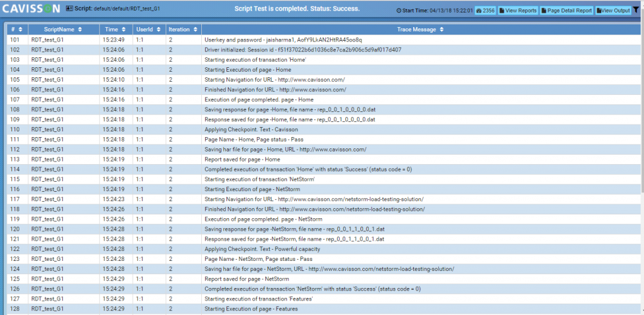Select "Report saved for page - Home" message
Screen dimensions: 644x315
coord(242,159)
